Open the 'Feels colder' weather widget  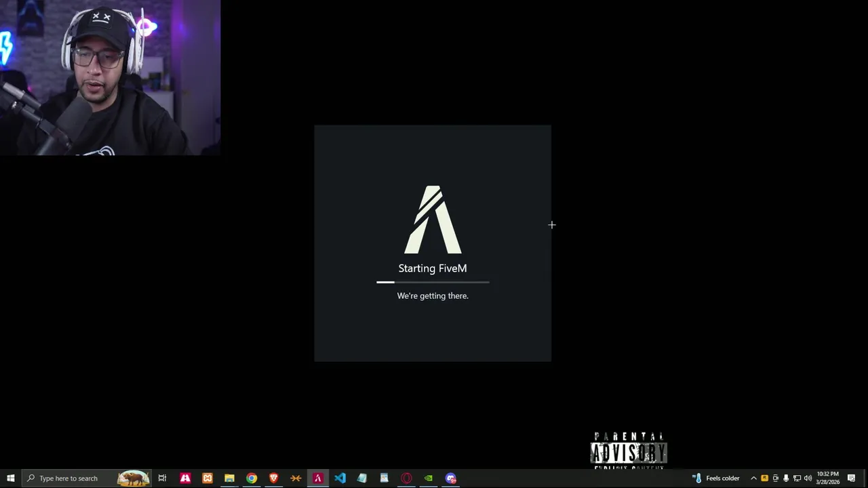coord(716,478)
